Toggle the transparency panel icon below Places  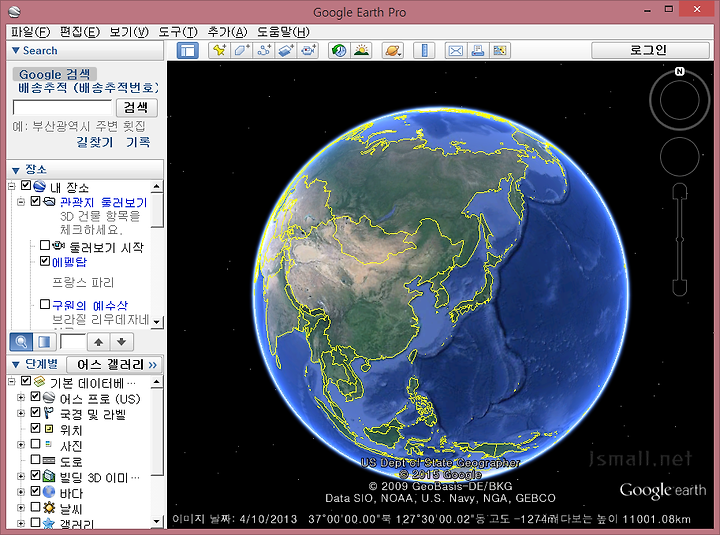45,342
